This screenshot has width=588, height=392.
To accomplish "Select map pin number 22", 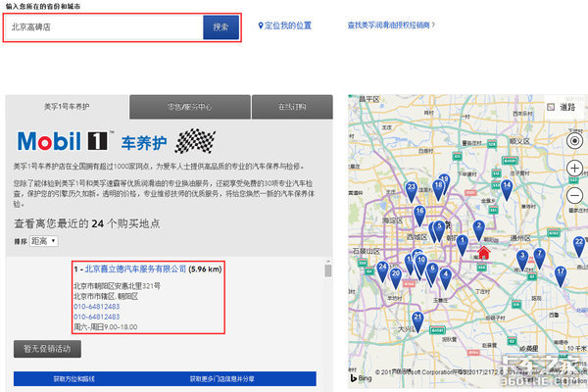I will [579, 245].
